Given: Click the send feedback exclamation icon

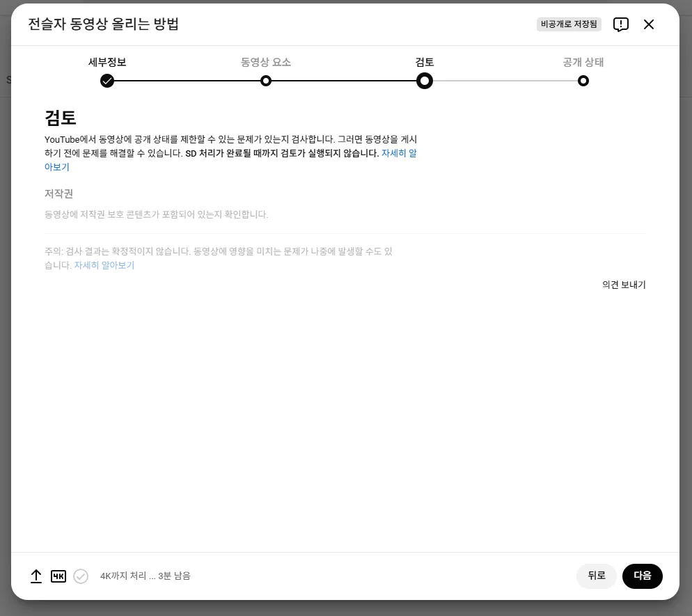Looking at the screenshot, I should pyautogui.click(x=620, y=24).
